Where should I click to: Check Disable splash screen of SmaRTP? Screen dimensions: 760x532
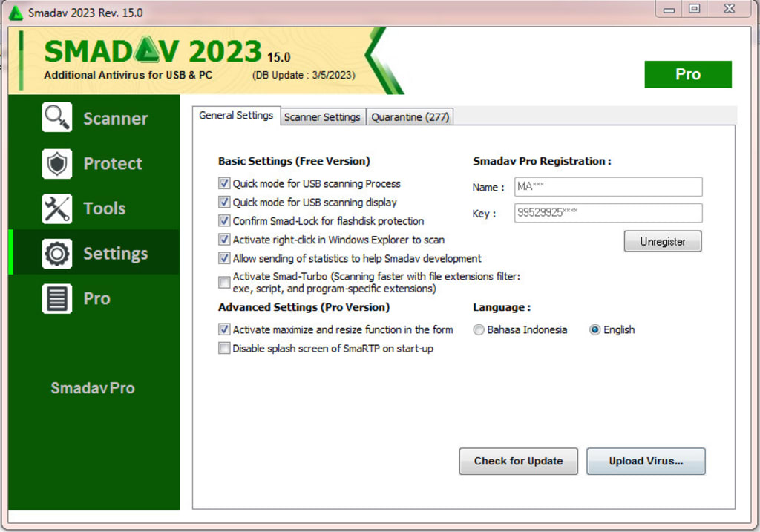tap(224, 348)
